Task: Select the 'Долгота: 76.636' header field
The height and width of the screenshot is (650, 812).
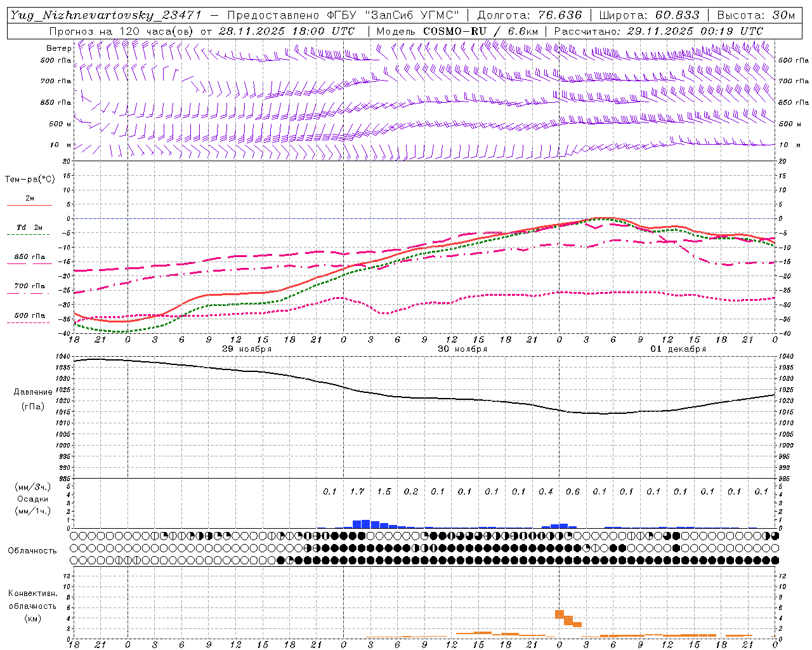Action: (529, 15)
